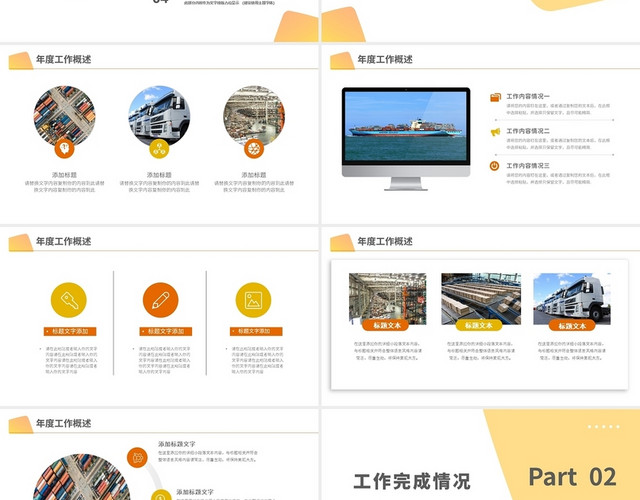Click the 标题文字添加 bar under the pencil icon

[166, 331]
